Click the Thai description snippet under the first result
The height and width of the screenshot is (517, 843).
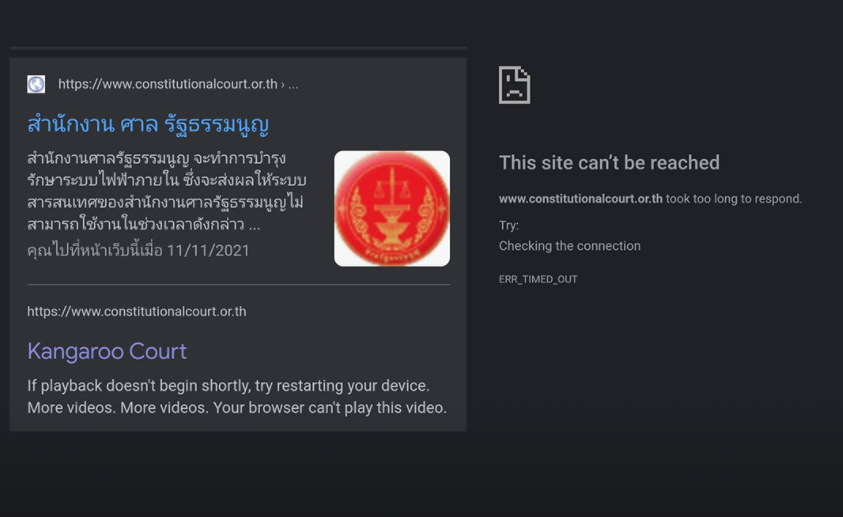click(167, 191)
